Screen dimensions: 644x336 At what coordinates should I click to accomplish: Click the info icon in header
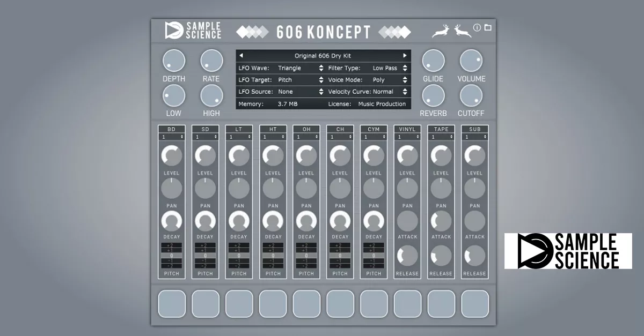coord(477,28)
